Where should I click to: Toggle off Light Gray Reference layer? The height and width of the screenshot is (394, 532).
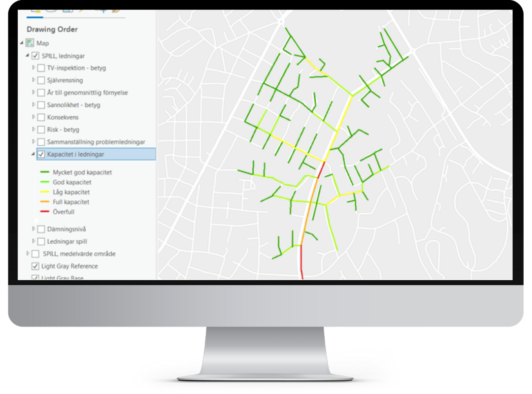(35, 266)
